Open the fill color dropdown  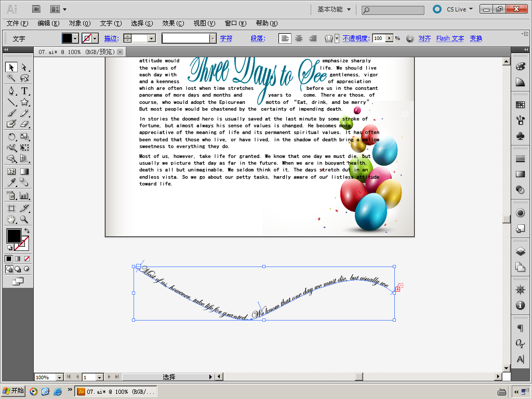click(75, 38)
